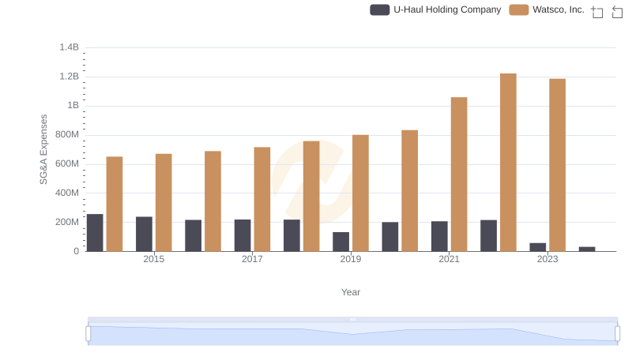Image resolution: width=632 pixels, height=364 pixels.
Task: Hide the U-Haul Holding Company series label
Action: tap(447, 9)
